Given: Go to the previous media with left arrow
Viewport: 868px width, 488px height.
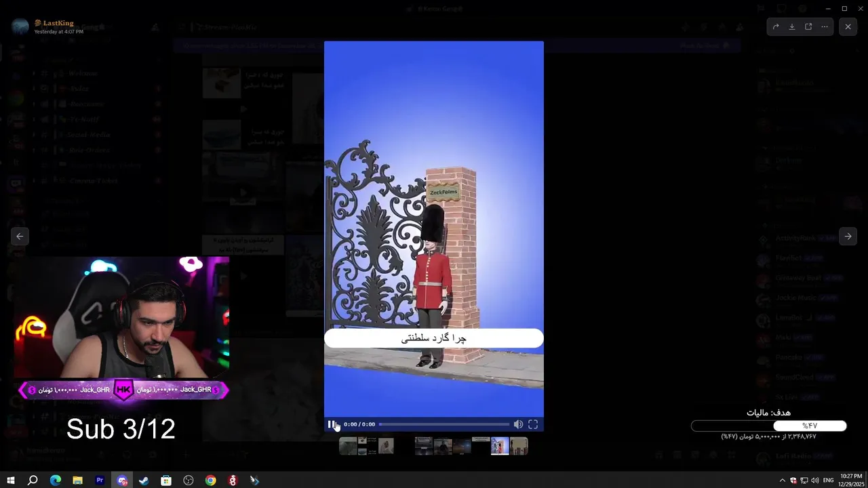Looking at the screenshot, I should (20, 236).
